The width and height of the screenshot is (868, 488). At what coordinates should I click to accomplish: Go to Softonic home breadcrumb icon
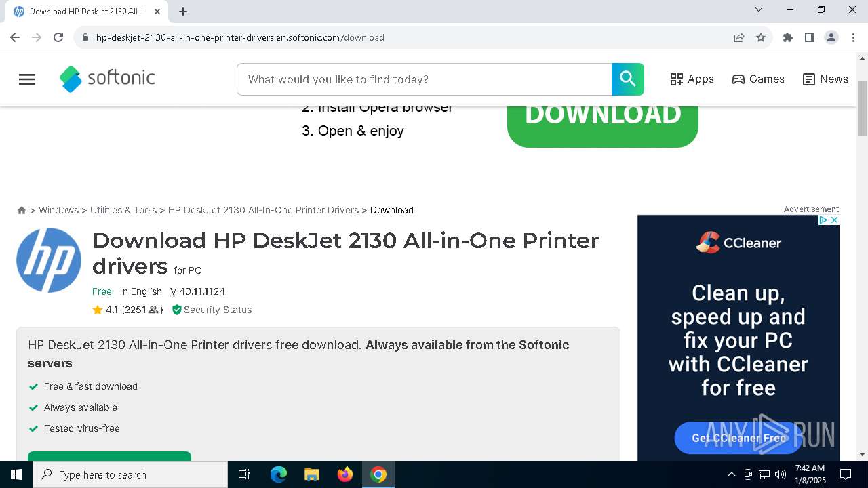(22, 210)
